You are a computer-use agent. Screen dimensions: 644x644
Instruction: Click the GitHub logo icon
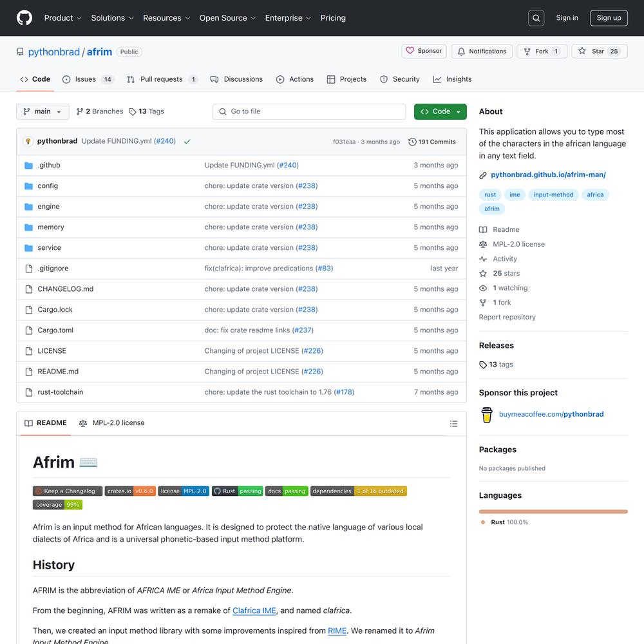24,18
